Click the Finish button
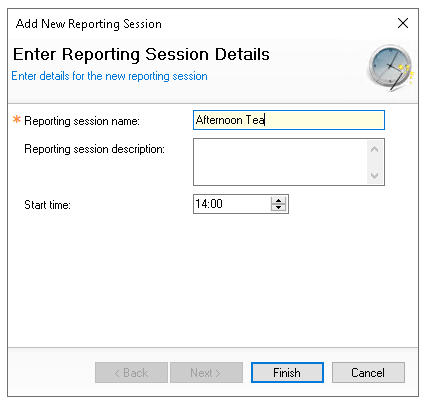This screenshot has width=423, height=402. coord(287,372)
